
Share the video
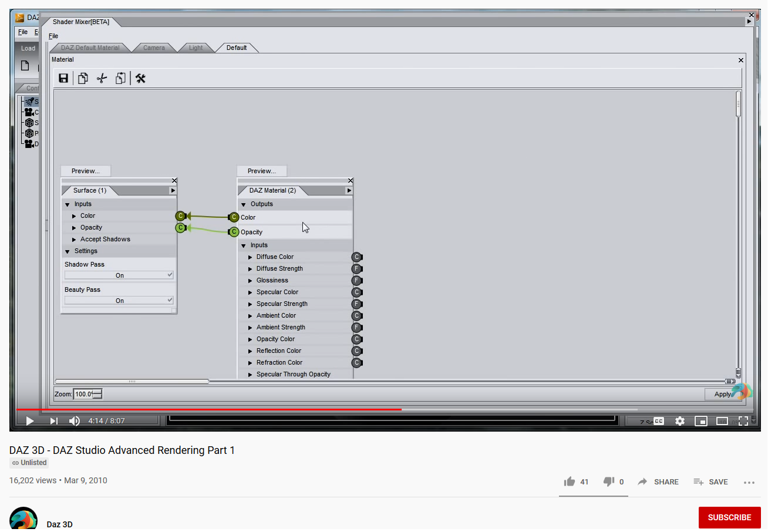point(658,482)
